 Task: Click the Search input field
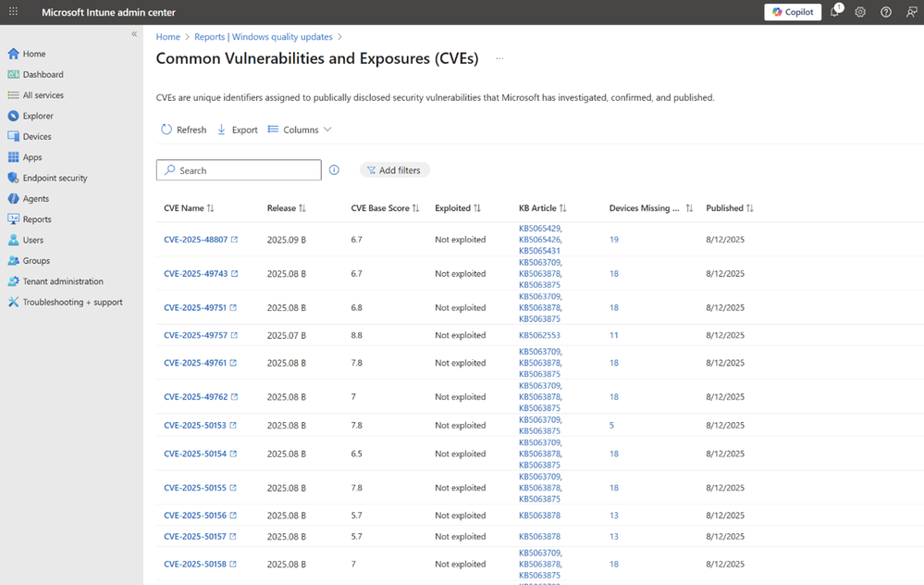pos(239,169)
